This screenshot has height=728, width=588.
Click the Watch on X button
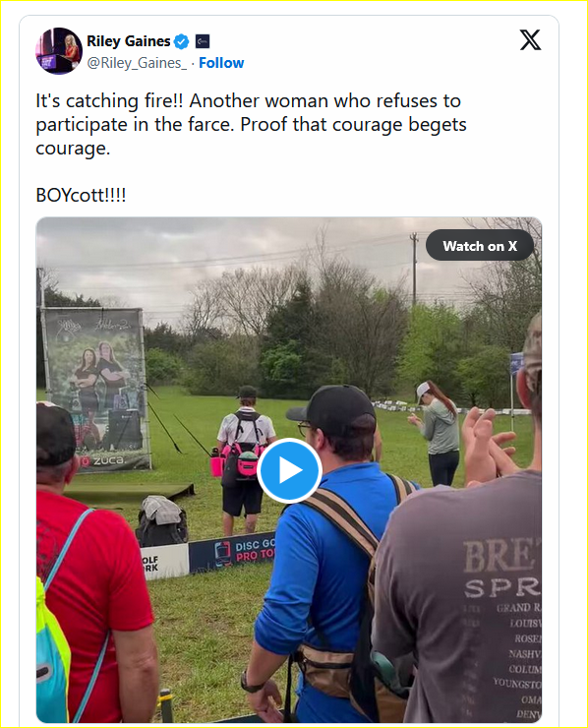480,246
